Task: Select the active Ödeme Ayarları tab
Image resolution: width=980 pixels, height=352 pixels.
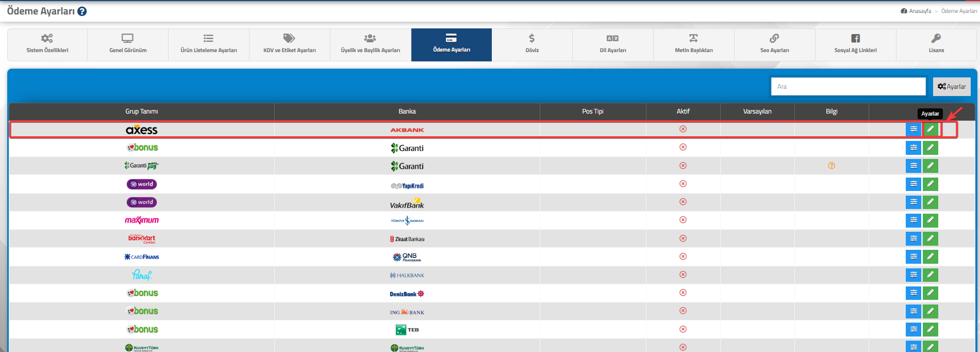Action: click(452, 44)
